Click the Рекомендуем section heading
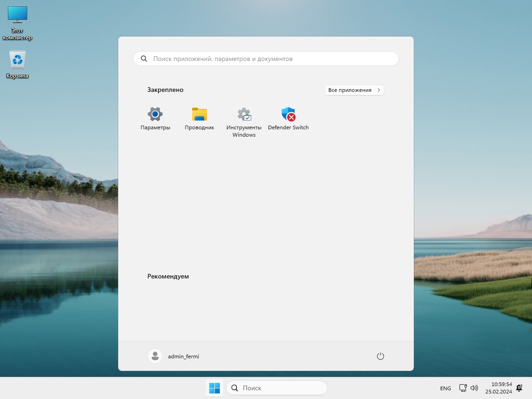Image resolution: width=532 pixels, height=399 pixels. point(168,277)
